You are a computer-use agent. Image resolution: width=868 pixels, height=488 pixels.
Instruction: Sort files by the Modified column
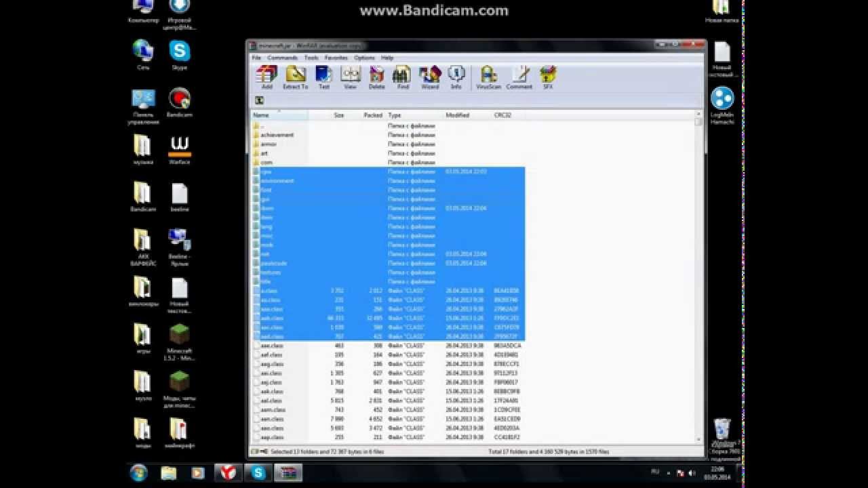tap(467, 115)
